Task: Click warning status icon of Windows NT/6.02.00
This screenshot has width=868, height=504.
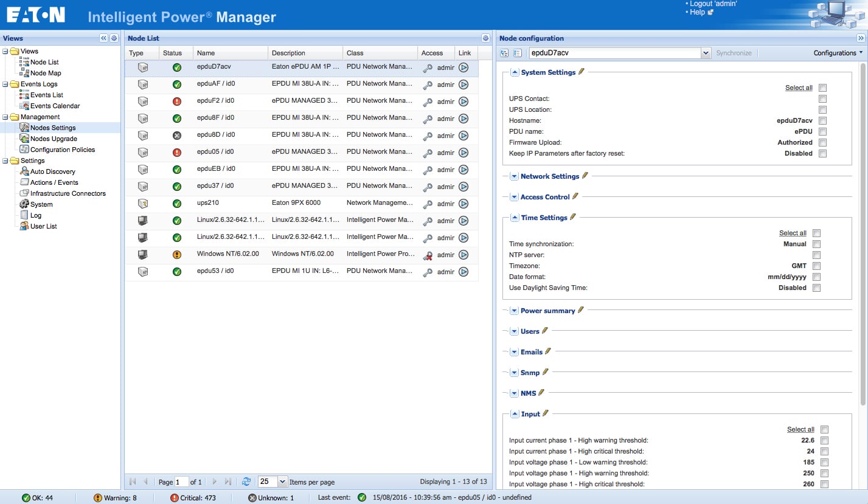Action: pyautogui.click(x=177, y=255)
